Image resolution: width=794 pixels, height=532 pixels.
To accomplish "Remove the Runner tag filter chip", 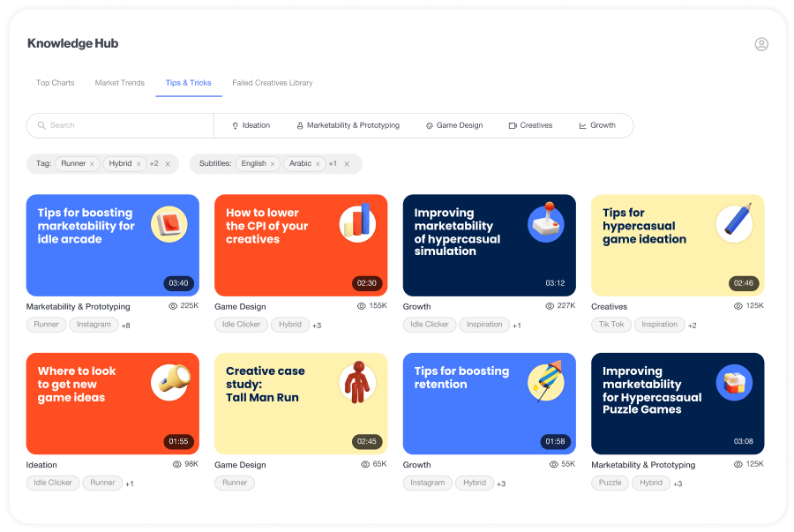I will [x=92, y=164].
